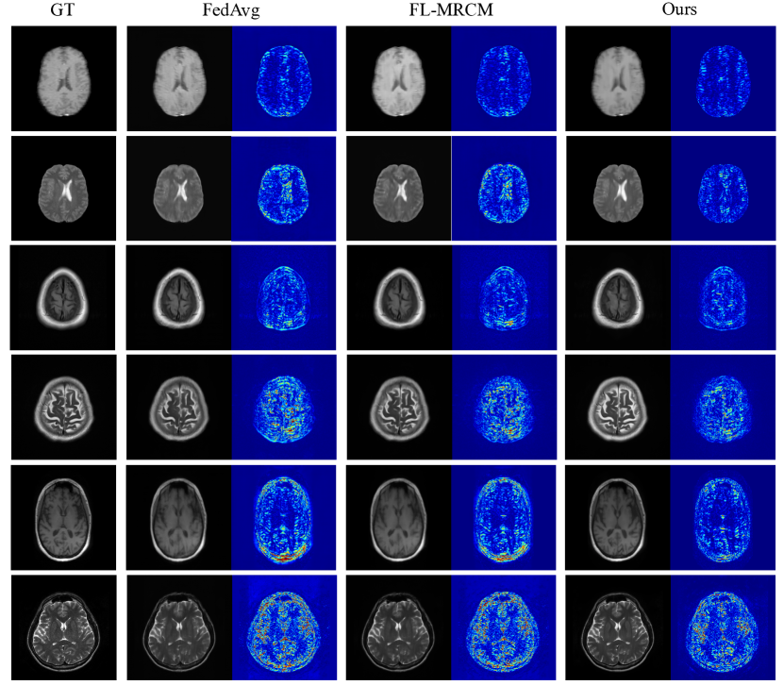Open FedAvg reconstruction in the fourth row

tap(179, 407)
